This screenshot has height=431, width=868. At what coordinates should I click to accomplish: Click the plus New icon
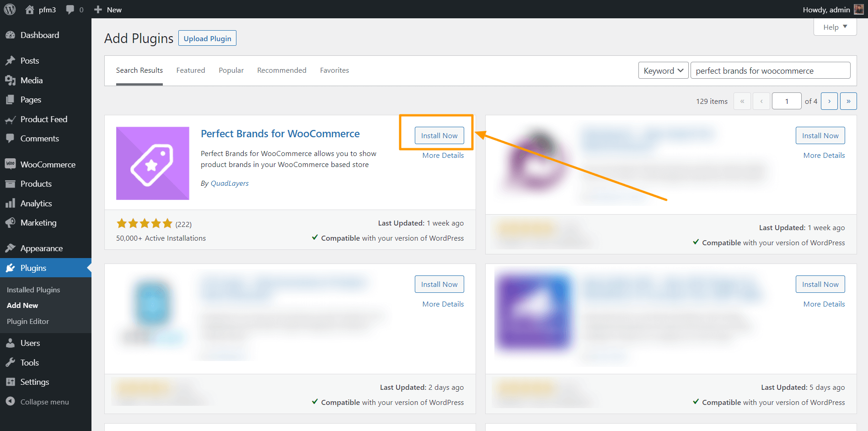coord(98,10)
